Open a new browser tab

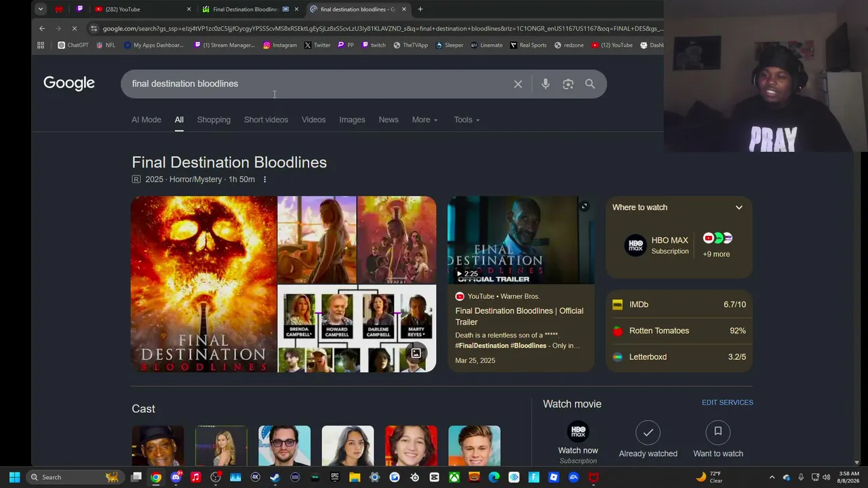(x=420, y=9)
